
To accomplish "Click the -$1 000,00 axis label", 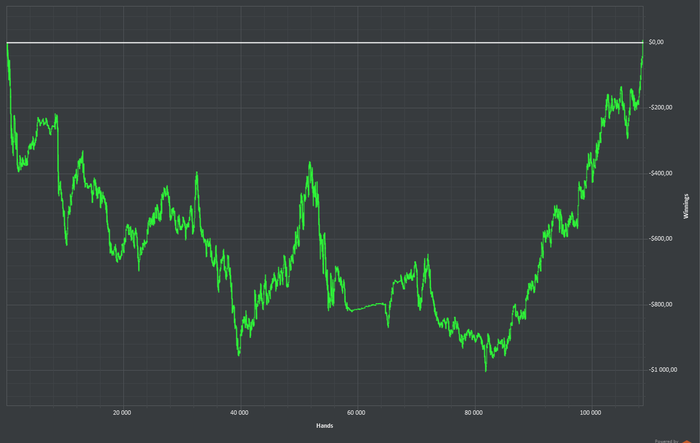I will pos(662,370).
